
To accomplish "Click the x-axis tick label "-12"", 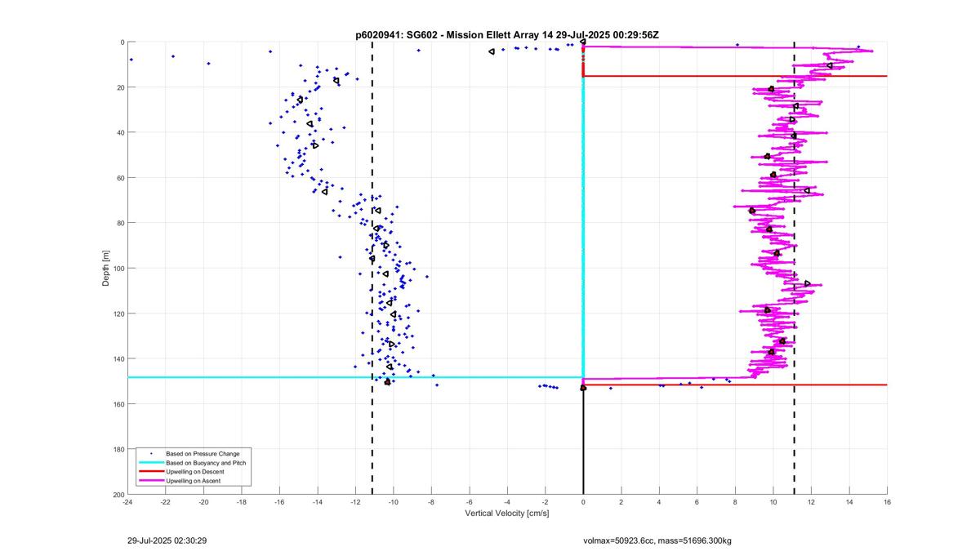I will click(355, 502).
